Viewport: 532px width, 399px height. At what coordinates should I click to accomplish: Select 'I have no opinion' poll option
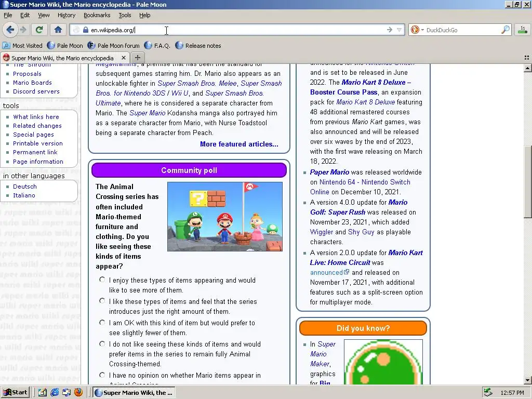(x=102, y=375)
